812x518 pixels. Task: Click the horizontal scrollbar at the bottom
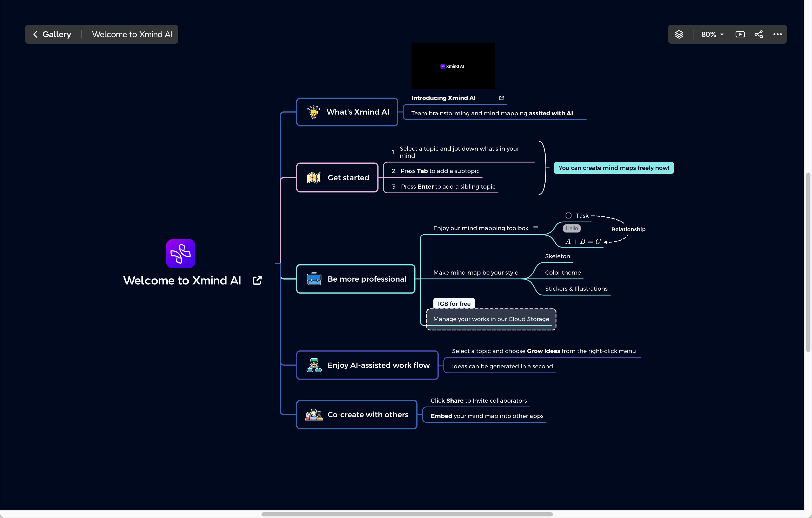407,514
